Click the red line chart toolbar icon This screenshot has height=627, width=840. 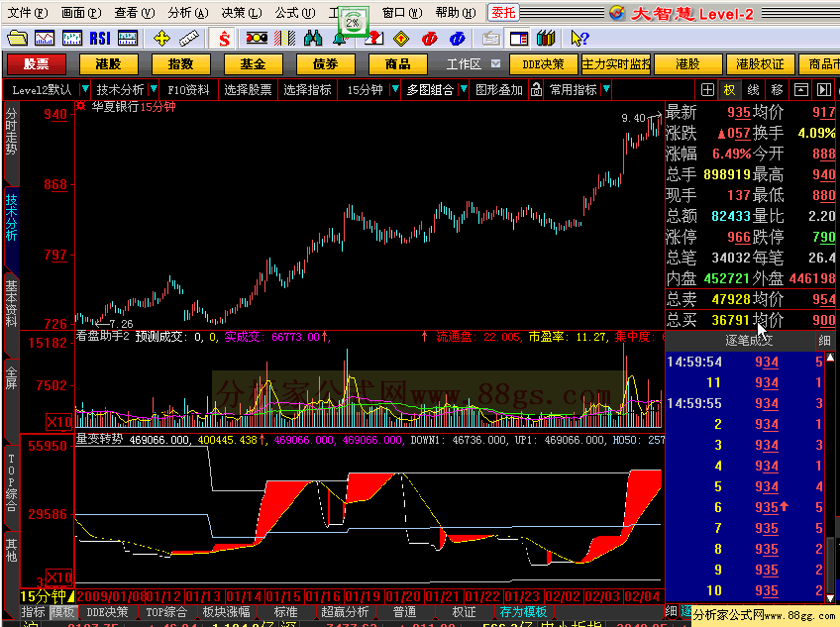45,38
